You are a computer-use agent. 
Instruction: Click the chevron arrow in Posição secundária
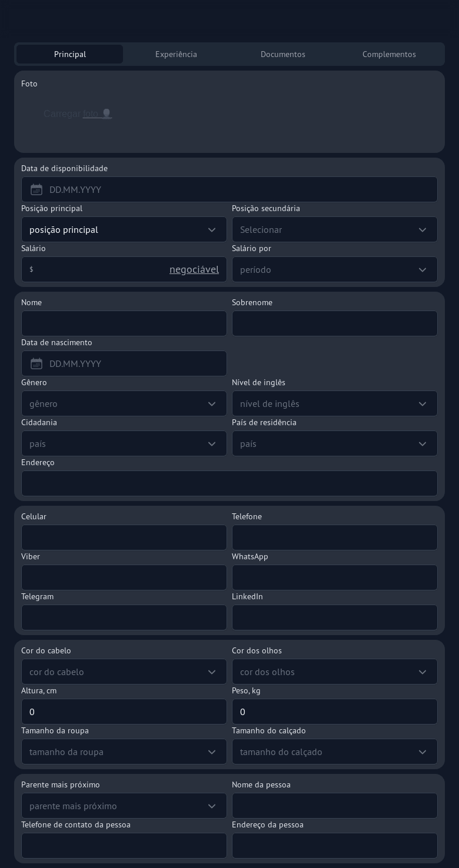tap(422, 229)
